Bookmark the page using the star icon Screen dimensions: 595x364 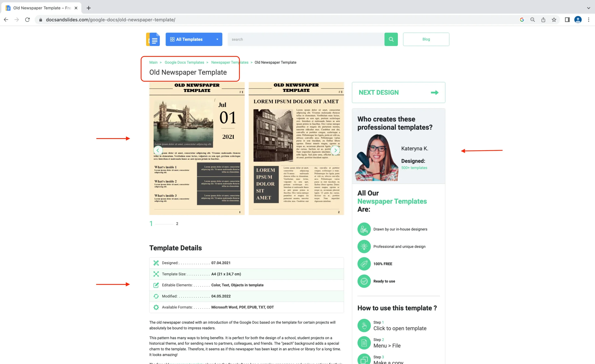click(x=554, y=20)
